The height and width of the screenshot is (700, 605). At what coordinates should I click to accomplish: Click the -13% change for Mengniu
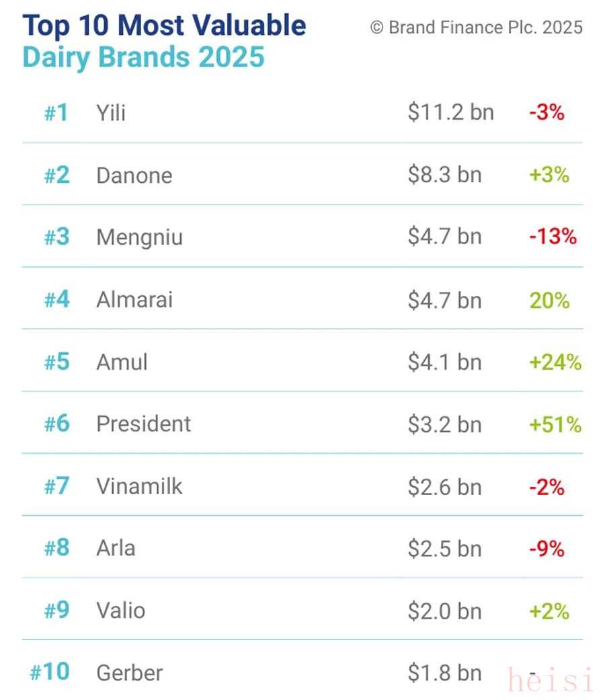click(x=552, y=237)
